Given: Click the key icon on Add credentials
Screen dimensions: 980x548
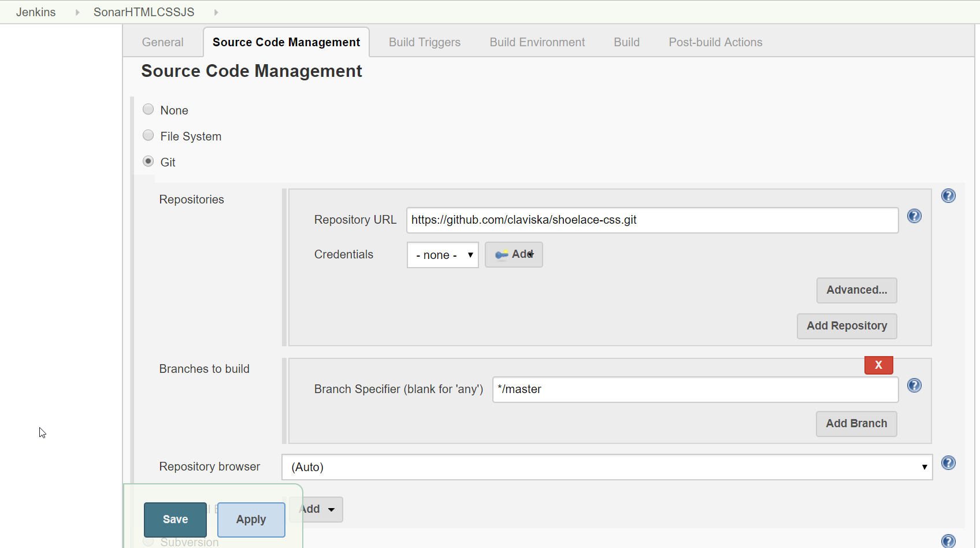Looking at the screenshot, I should coord(501,255).
